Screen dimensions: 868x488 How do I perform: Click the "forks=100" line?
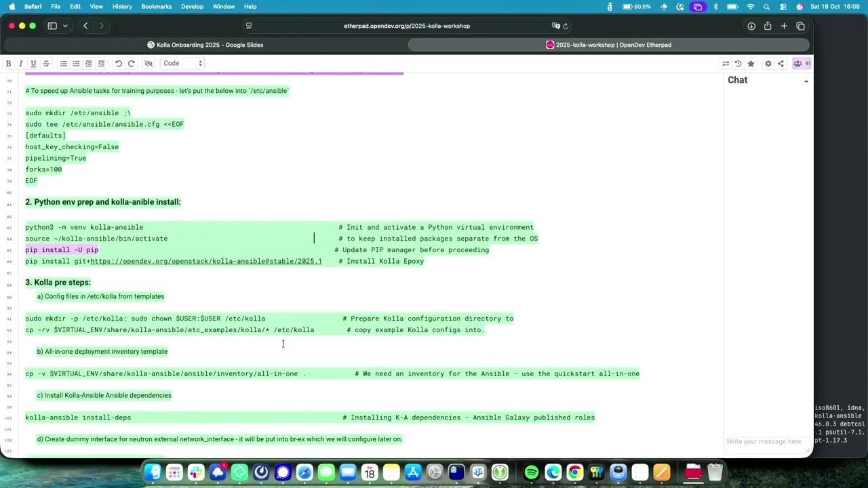[x=43, y=169]
